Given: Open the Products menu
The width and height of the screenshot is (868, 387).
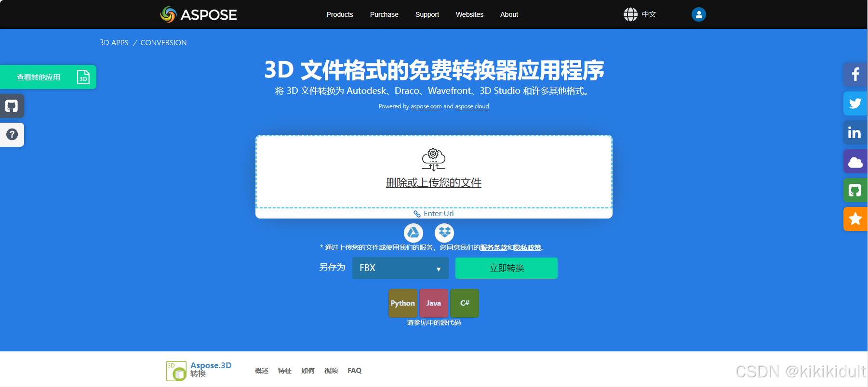Looking at the screenshot, I should [340, 14].
